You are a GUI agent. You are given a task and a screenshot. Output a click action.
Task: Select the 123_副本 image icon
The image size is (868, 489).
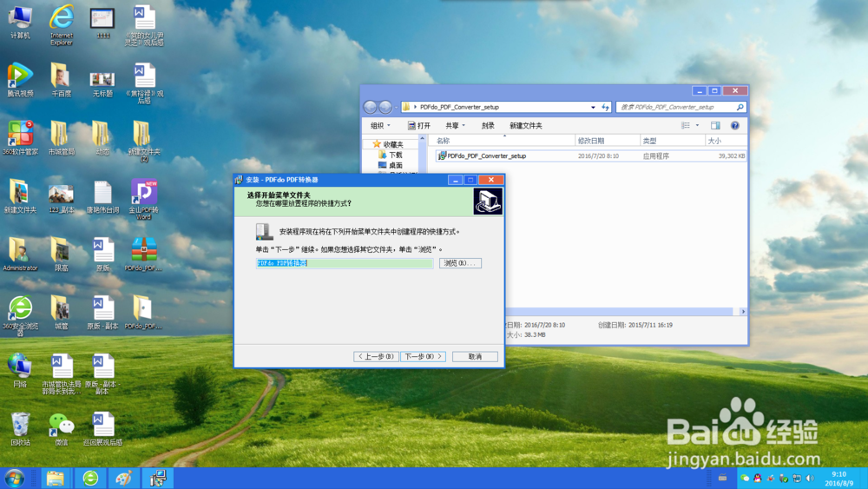[62, 198]
